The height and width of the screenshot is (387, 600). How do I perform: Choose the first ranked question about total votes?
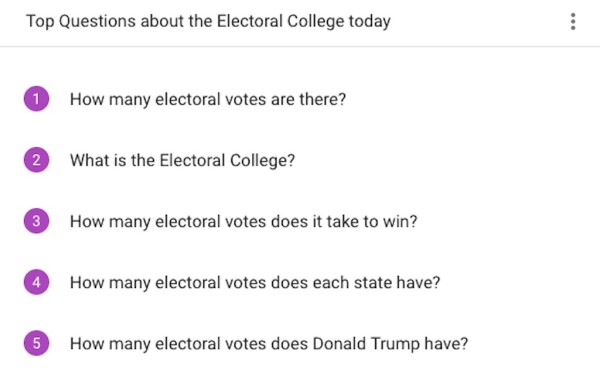pyautogui.click(x=208, y=100)
